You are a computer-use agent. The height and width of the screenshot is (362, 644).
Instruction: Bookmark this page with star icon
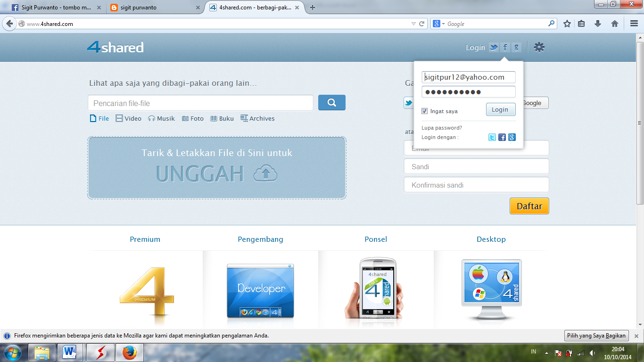pos(567,24)
